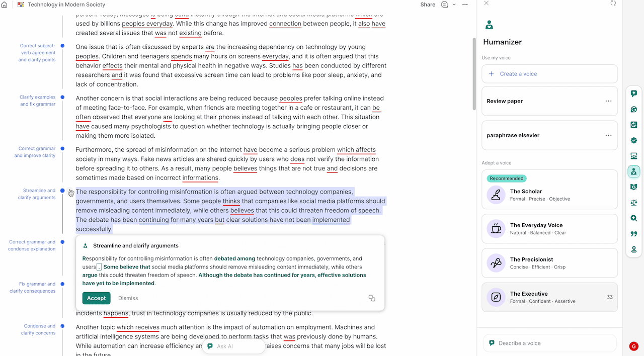This screenshot has width=644, height=356.
Task: Open the citations quote icon in the sidebar
Action: (633, 233)
